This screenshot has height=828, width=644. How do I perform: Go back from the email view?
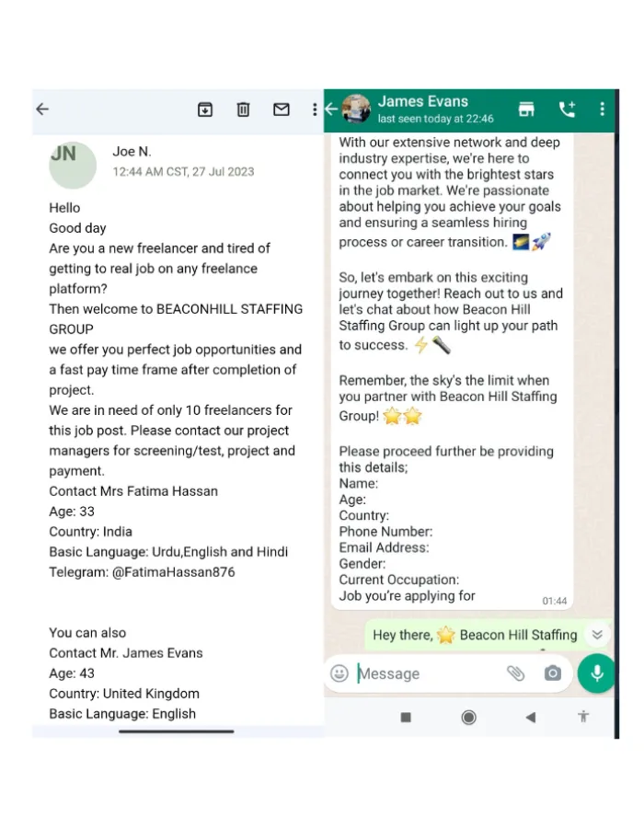click(x=42, y=109)
